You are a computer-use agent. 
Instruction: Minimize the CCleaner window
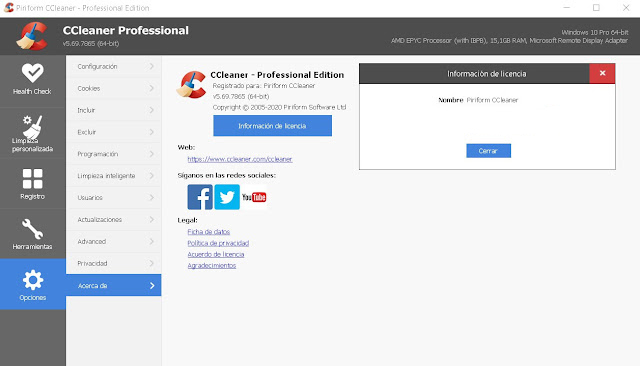pyautogui.click(x=567, y=8)
